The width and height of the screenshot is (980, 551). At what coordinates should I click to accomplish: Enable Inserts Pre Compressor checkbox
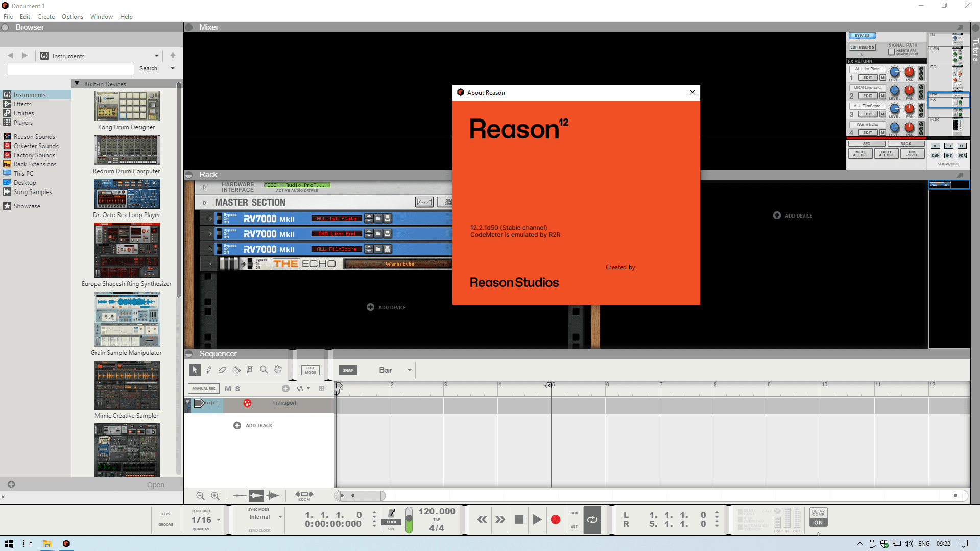click(x=891, y=52)
